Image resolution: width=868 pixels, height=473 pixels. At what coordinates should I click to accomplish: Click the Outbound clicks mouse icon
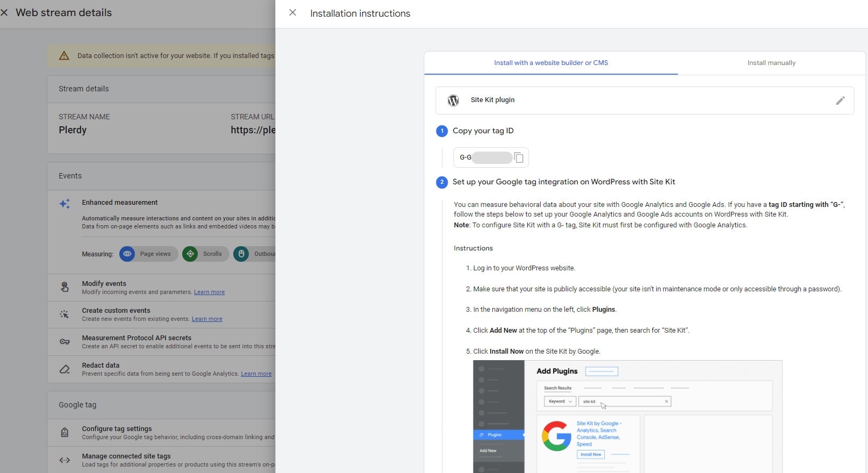[x=241, y=254]
